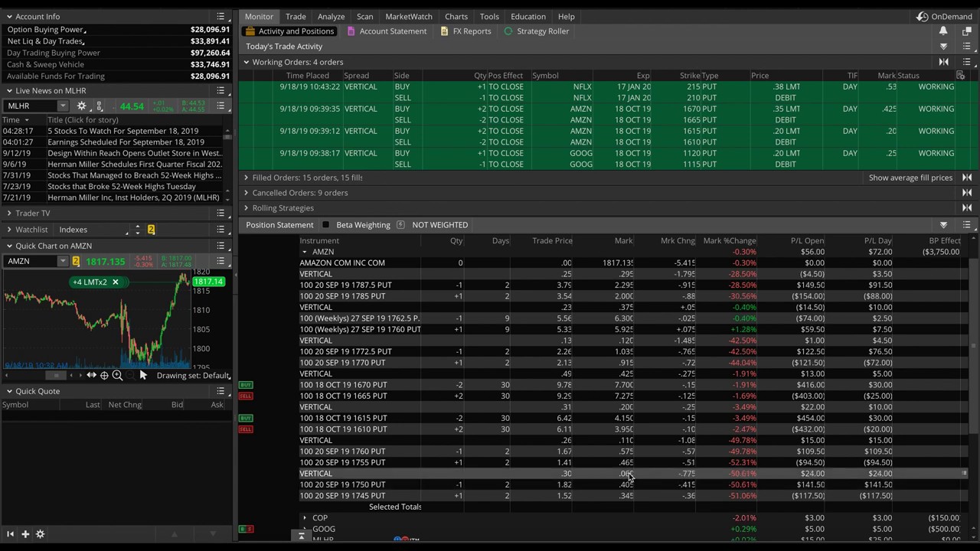Screen dimensions: 980x551
Task: Expand the Rolling Strategies section
Action: pos(247,208)
